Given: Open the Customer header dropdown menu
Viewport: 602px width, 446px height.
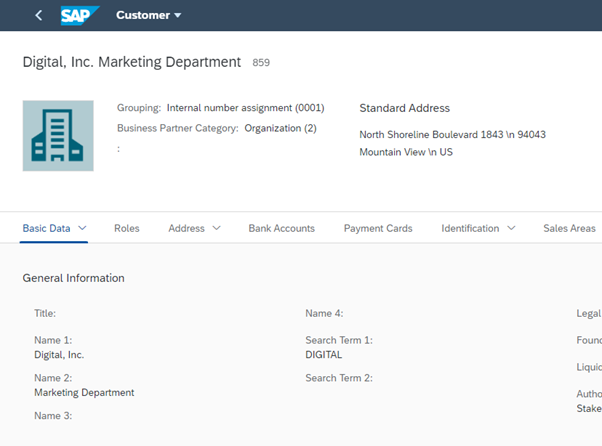Looking at the screenshot, I should coord(149,15).
